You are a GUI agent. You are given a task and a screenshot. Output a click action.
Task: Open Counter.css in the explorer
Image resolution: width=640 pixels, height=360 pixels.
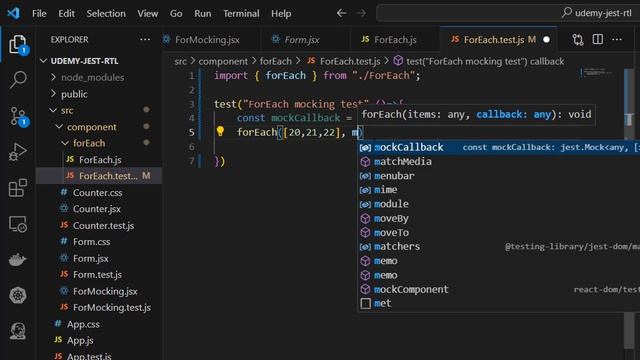(x=99, y=192)
